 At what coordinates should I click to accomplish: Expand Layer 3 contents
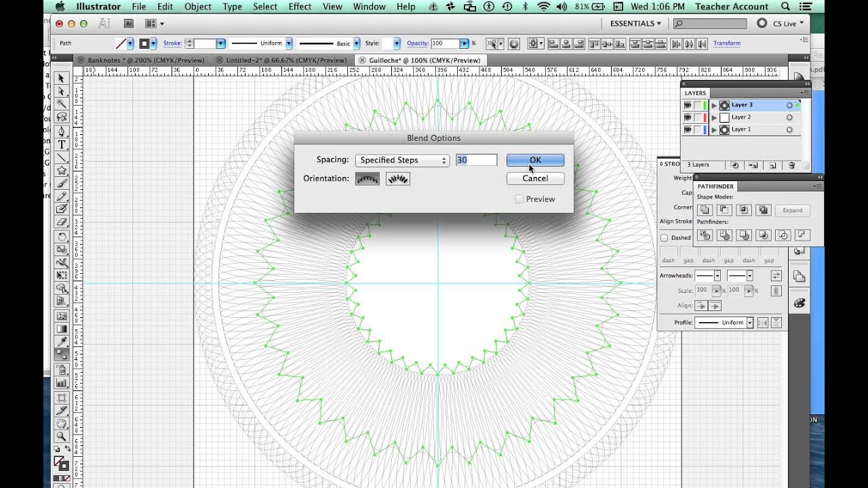(714, 106)
